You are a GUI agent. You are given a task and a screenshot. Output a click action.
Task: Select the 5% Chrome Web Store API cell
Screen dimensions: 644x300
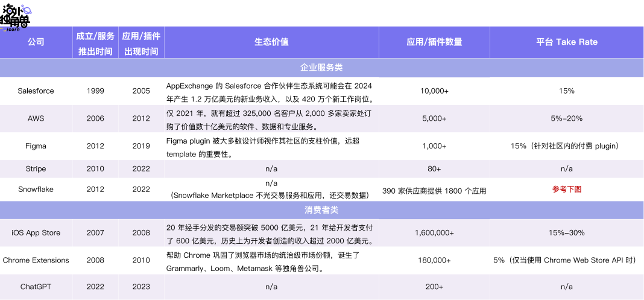(x=566, y=260)
